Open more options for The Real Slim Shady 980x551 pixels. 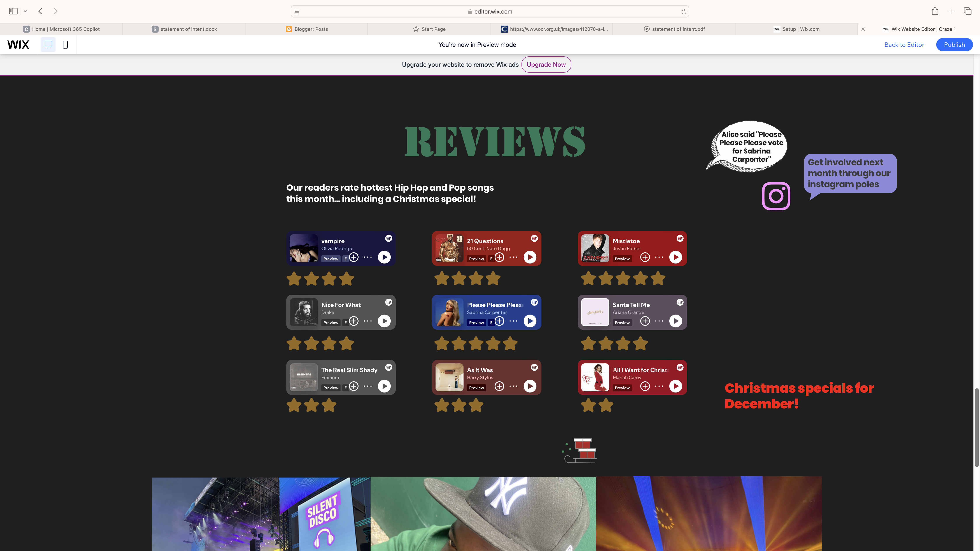click(368, 386)
